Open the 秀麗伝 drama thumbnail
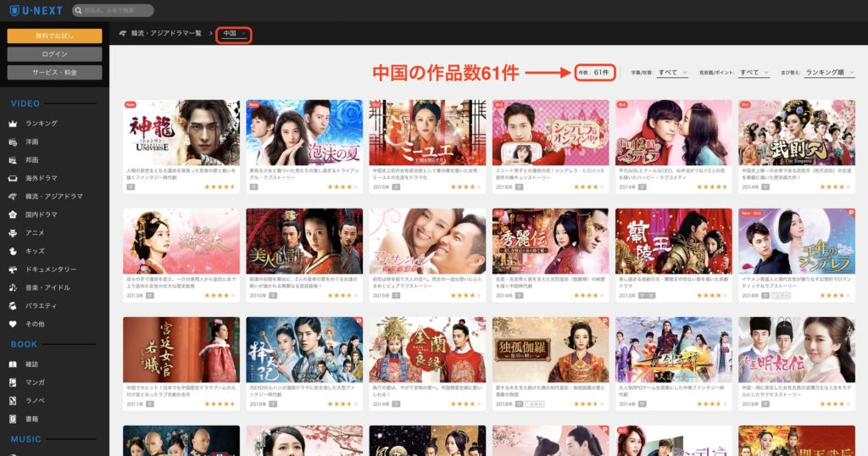 (551, 242)
